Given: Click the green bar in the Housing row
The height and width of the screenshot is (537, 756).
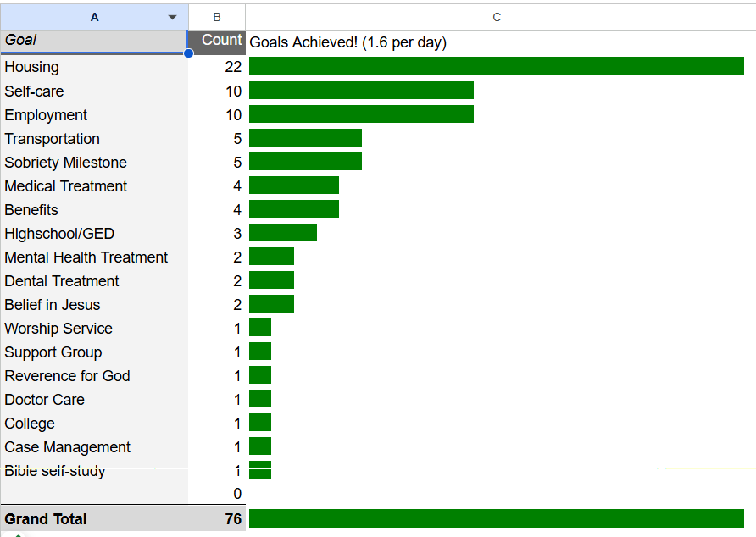Looking at the screenshot, I should [497, 66].
